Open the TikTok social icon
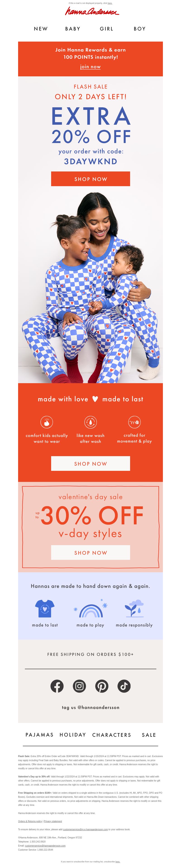181x868 pixels. pos(124,686)
